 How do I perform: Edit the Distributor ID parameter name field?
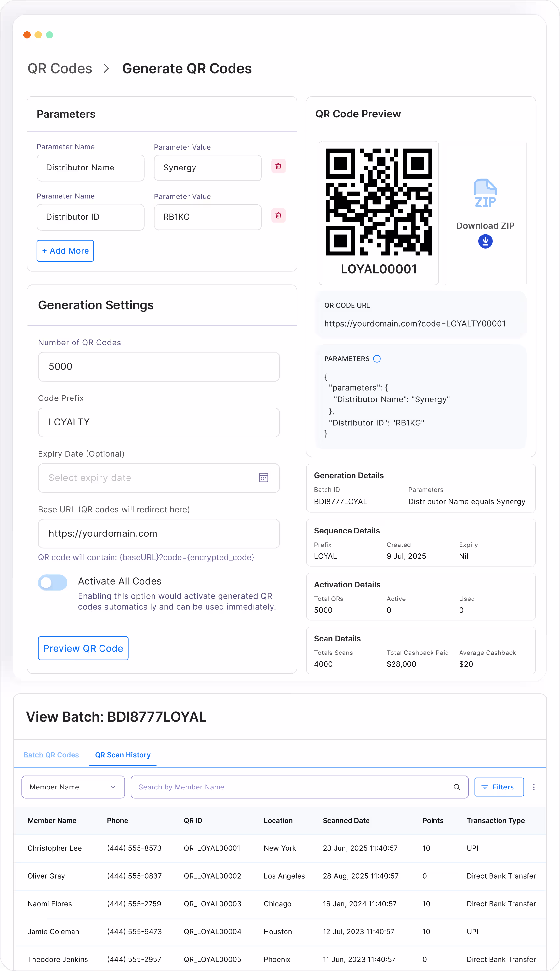(x=90, y=217)
